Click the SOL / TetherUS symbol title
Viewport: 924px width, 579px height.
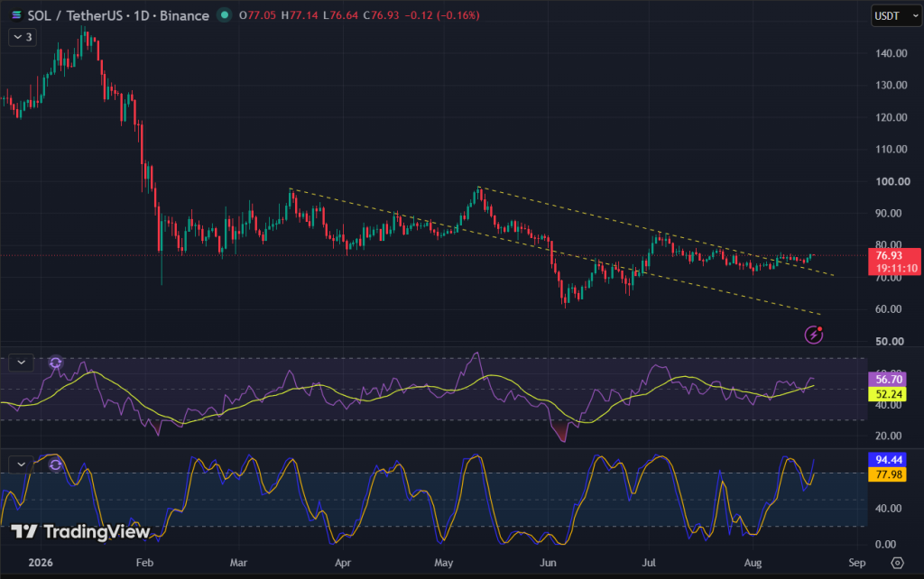pyautogui.click(x=78, y=15)
